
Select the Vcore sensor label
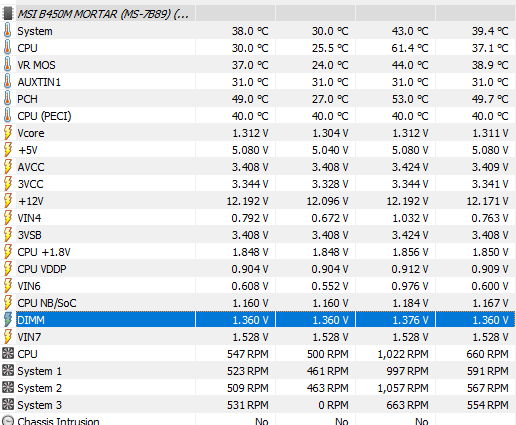coord(31,133)
